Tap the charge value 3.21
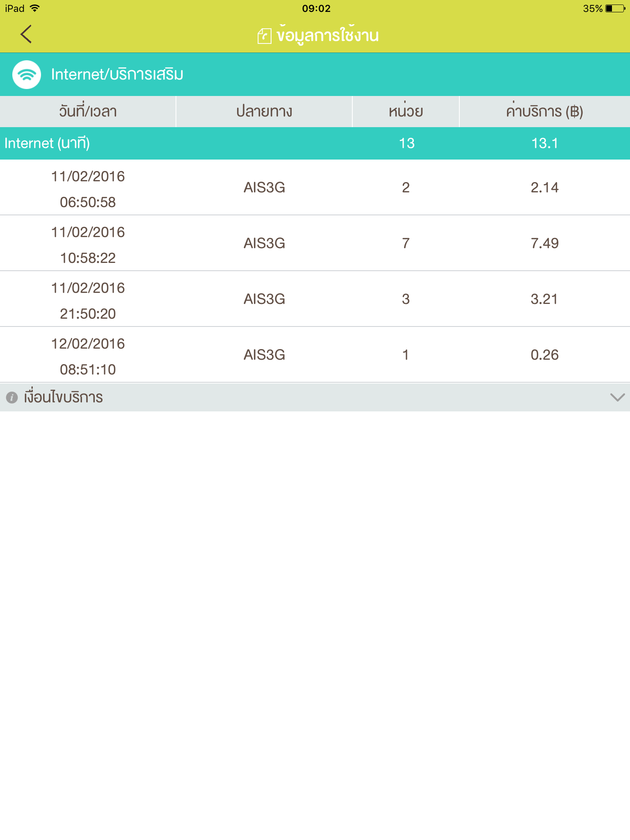The image size is (630, 840). [545, 299]
